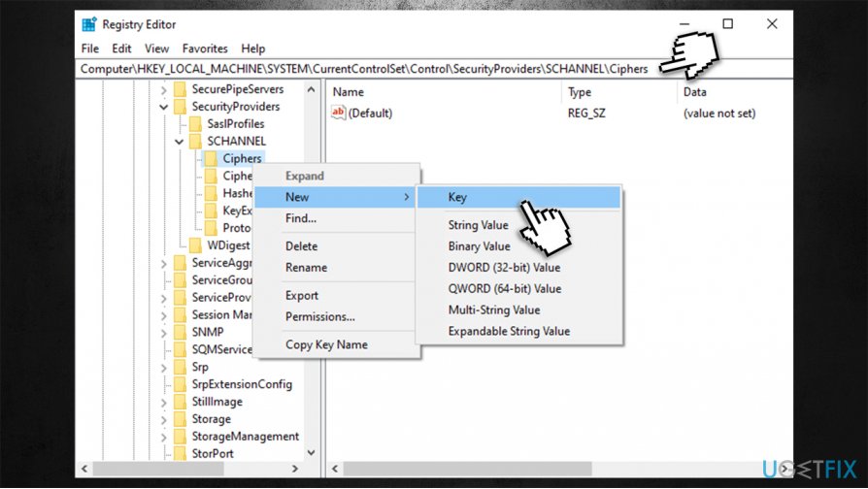Select Binary Value in the New submenu

pos(518,246)
